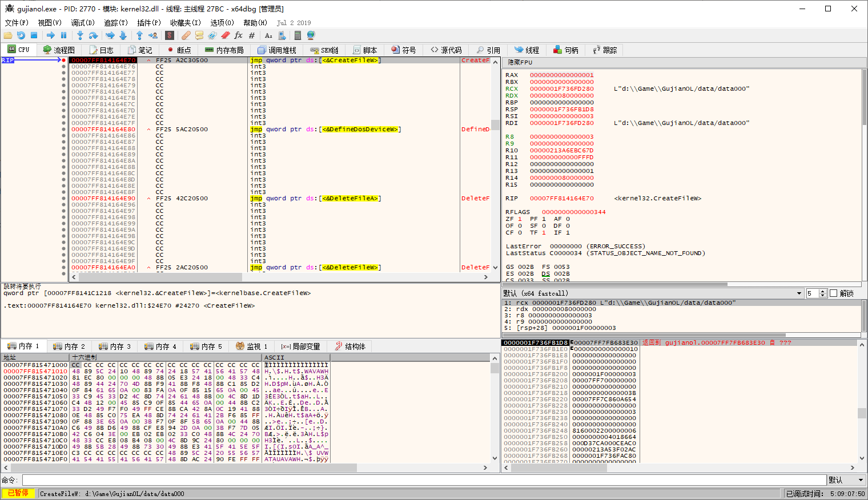Viewport: 868px width, 500px height.
Task: Toggle breakpoint bullet at DeleteFileW jmp row
Action: click(63, 267)
